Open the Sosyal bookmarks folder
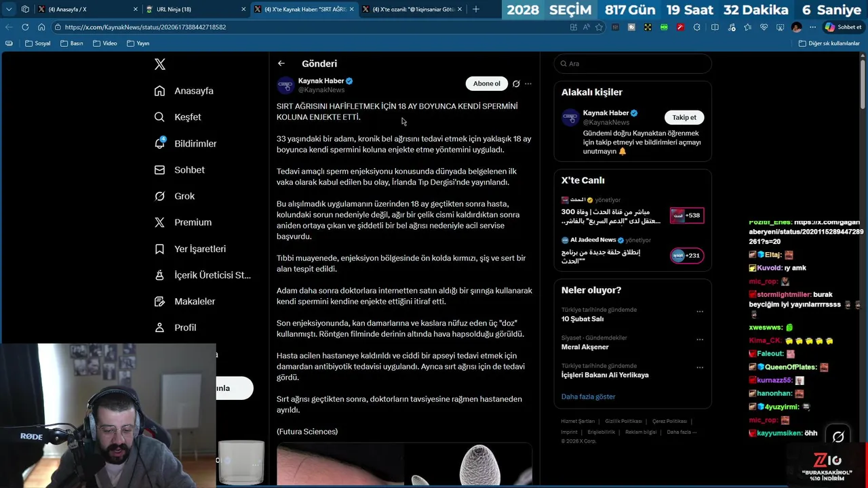The width and height of the screenshot is (868, 488). 38,43
